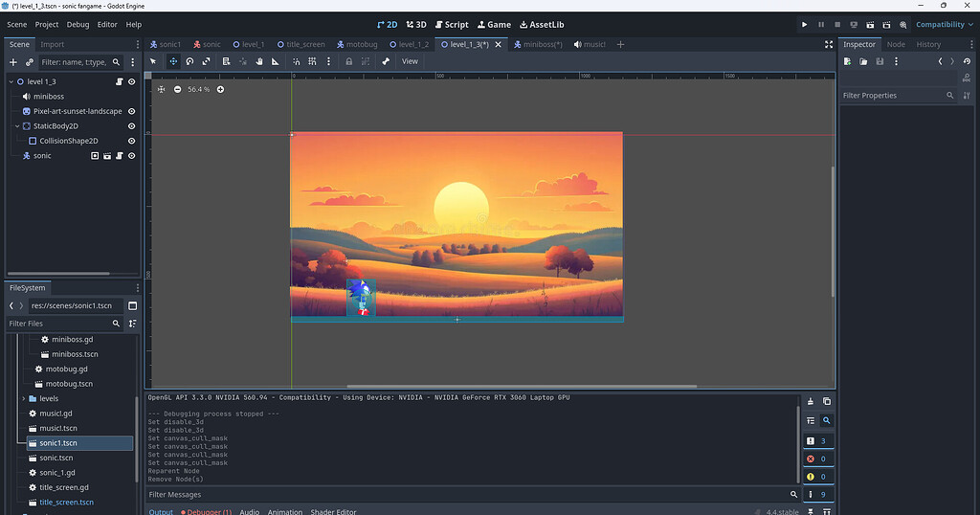Copy the output log selection

click(827, 401)
